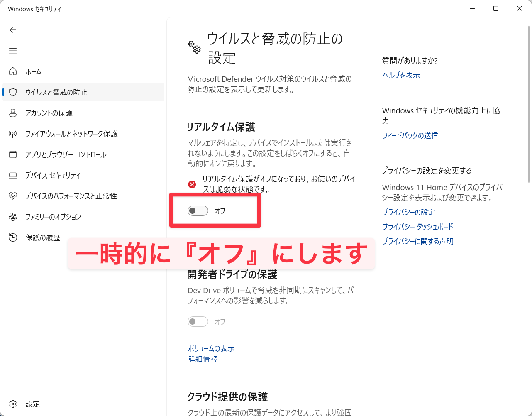Open 設定 at sidebar bottom

click(83, 404)
